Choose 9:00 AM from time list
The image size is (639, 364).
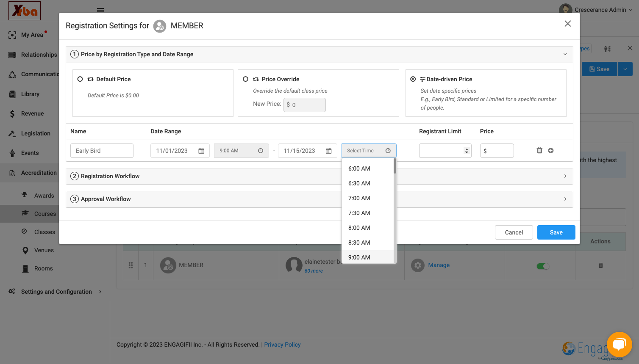[359, 257]
